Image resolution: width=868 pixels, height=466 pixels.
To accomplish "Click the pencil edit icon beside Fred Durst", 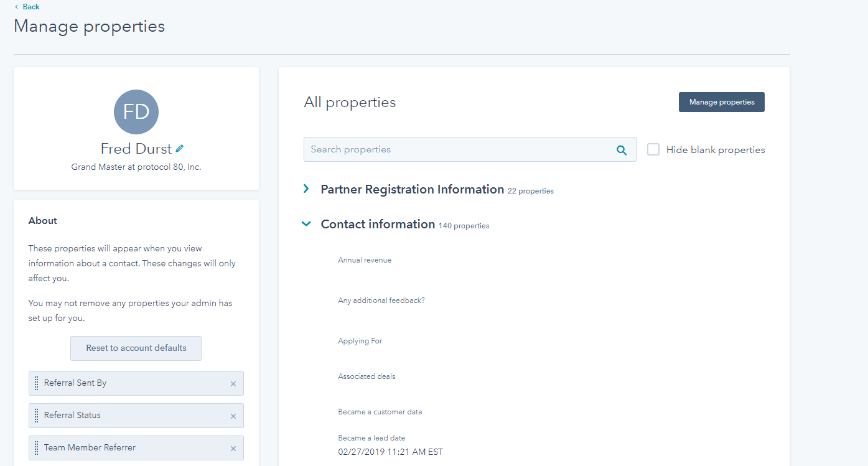I will [x=180, y=149].
